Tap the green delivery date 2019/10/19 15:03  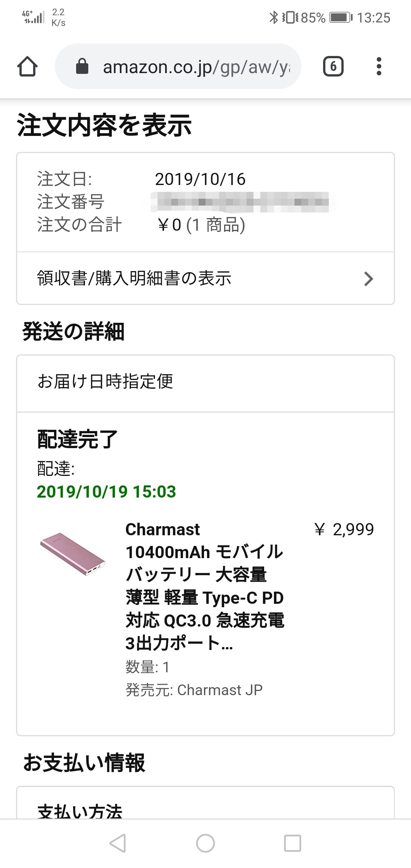(107, 491)
